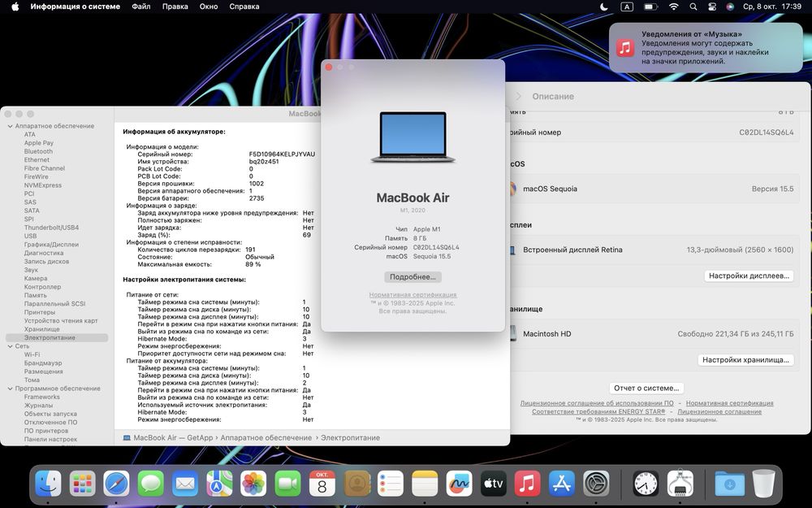Switch the keyboard input source indicator
Image resolution: width=812 pixels, height=508 pixels.
(x=627, y=7)
